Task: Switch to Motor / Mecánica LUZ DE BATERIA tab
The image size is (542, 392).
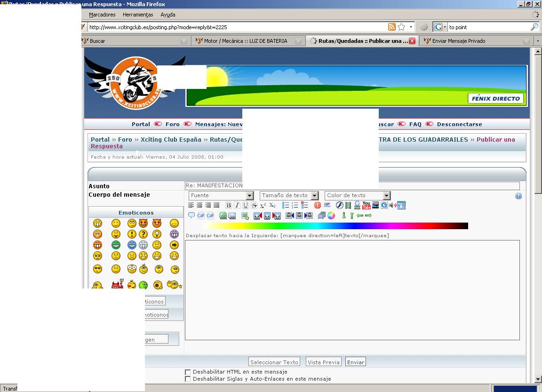Action: pos(248,41)
